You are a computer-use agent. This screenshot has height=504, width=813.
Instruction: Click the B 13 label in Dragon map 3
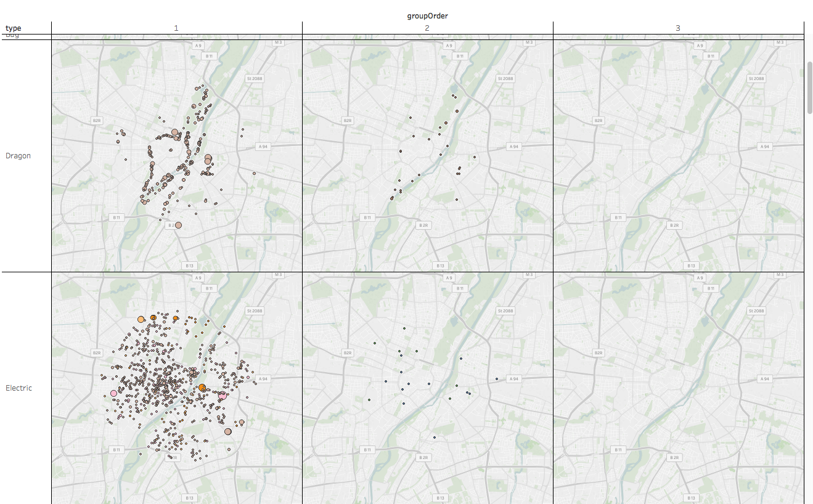click(x=691, y=266)
